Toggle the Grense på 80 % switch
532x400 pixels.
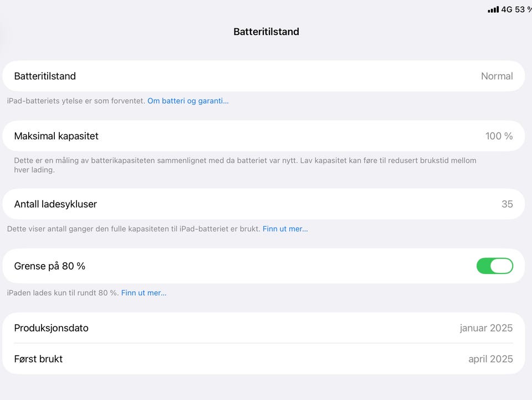point(494,266)
